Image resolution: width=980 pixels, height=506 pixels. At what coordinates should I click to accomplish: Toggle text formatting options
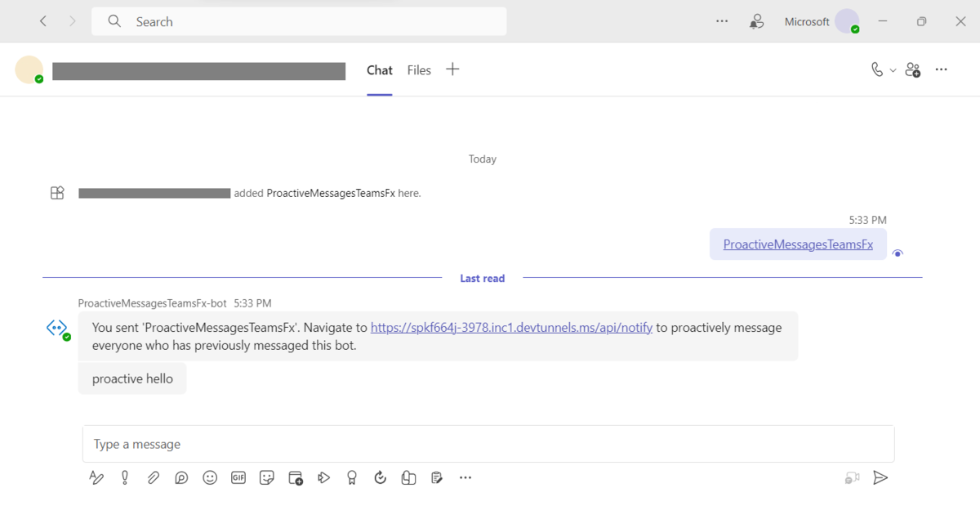(96, 477)
